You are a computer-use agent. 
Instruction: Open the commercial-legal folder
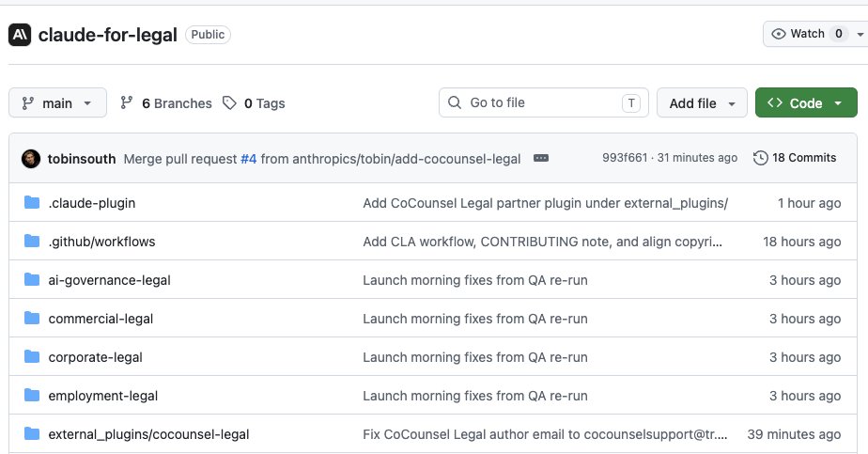[101, 319]
